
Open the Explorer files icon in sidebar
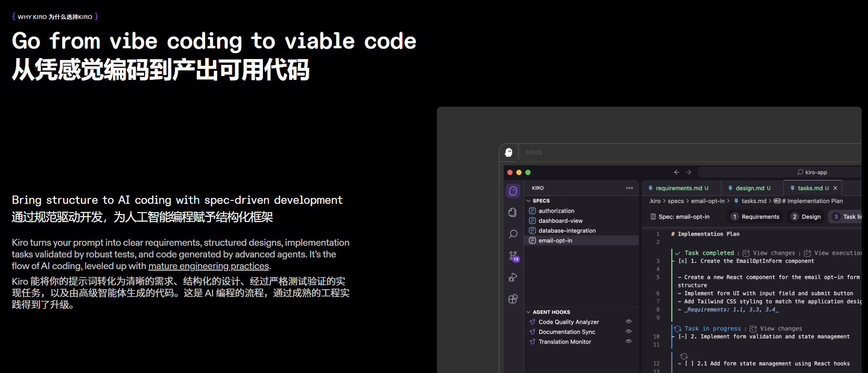(x=513, y=212)
